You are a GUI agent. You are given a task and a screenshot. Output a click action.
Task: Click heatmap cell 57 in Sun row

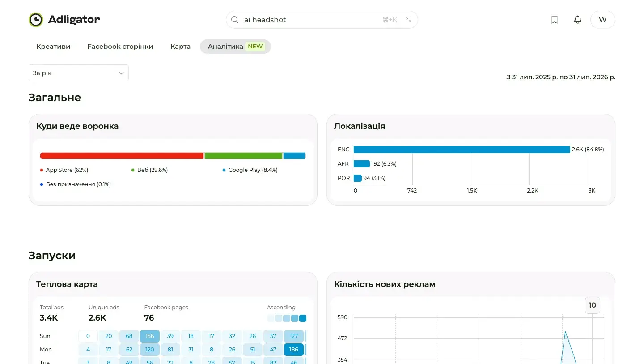tap(273, 336)
